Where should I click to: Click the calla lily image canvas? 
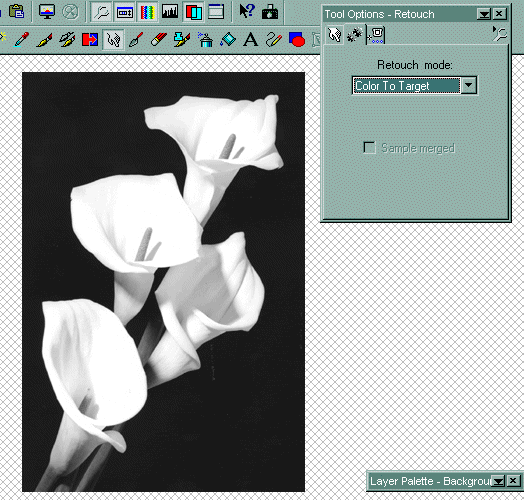[163, 282]
